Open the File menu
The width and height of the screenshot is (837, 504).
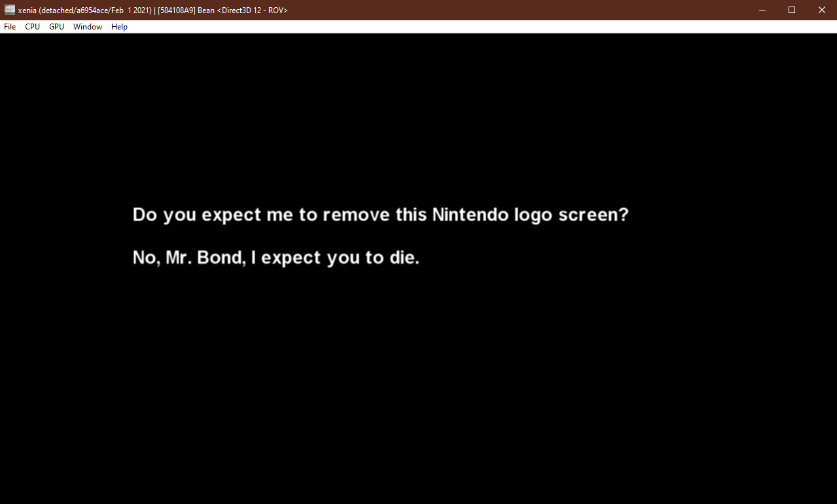10,27
